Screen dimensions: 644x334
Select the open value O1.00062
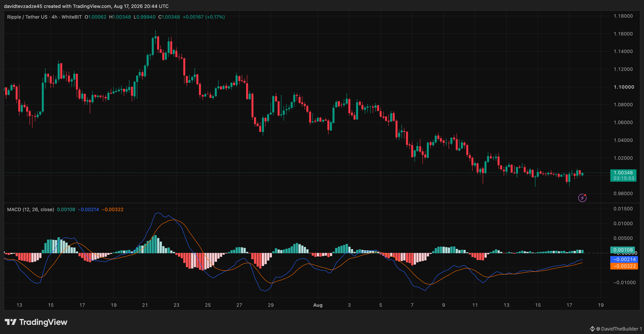[x=96, y=17]
